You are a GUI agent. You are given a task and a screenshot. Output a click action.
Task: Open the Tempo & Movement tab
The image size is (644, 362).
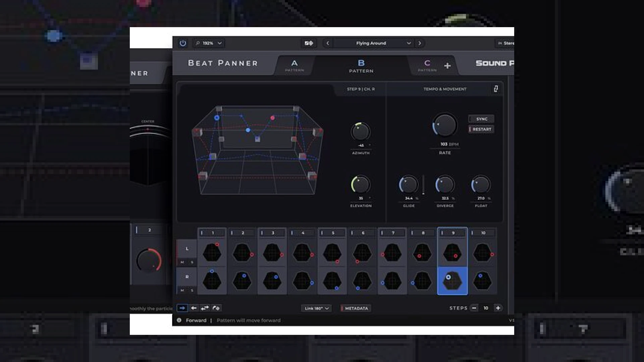[x=445, y=89]
